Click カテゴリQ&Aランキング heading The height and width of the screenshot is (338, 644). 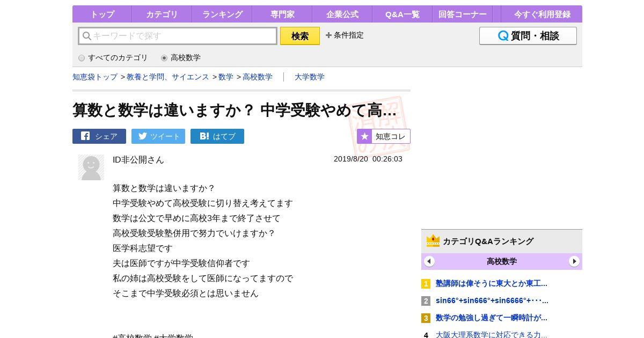pos(488,241)
